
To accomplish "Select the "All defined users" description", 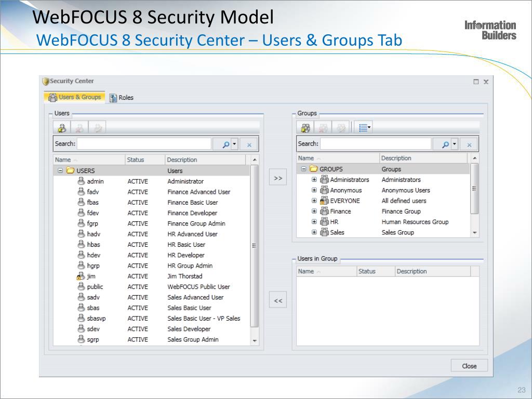I will click(x=404, y=201).
